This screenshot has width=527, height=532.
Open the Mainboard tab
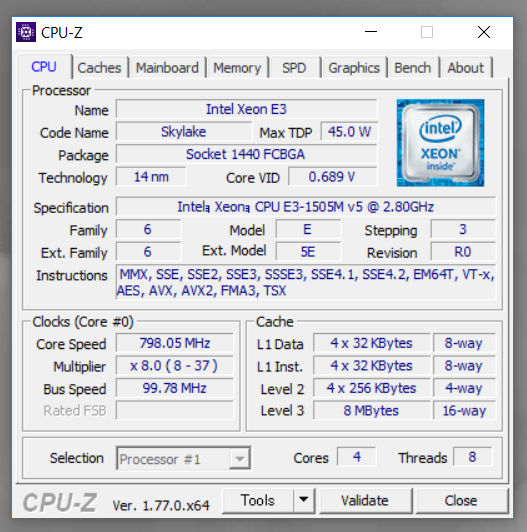pos(167,68)
